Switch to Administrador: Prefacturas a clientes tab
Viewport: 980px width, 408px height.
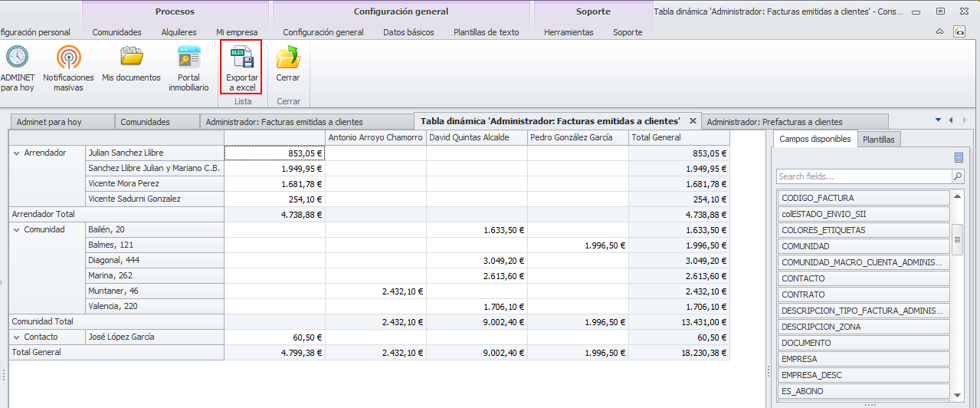795,122
